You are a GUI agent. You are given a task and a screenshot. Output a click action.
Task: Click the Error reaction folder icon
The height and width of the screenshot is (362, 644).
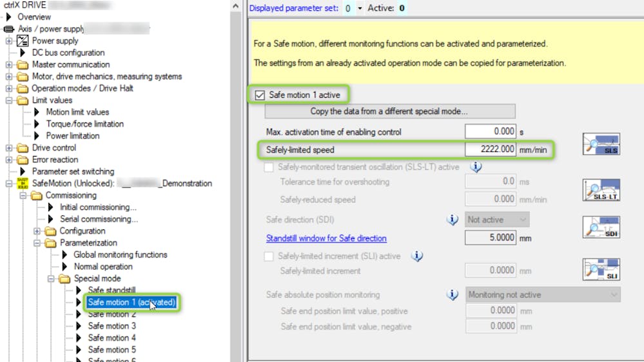tap(23, 160)
